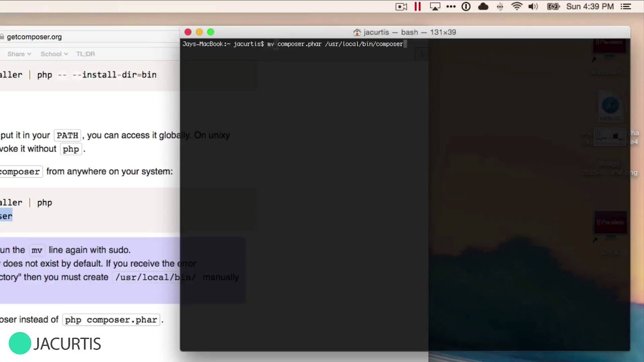Click the 'jacurtis — bash — 131×39' title
This screenshot has height=362, width=644.
coord(410,32)
